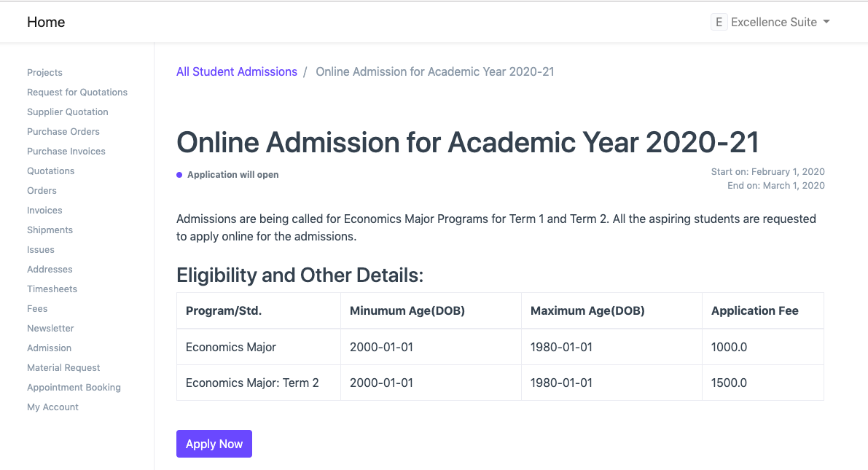Image resolution: width=868 pixels, height=470 pixels.
Task: Book a slot through Appointment Booking
Action: coord(74,387)
